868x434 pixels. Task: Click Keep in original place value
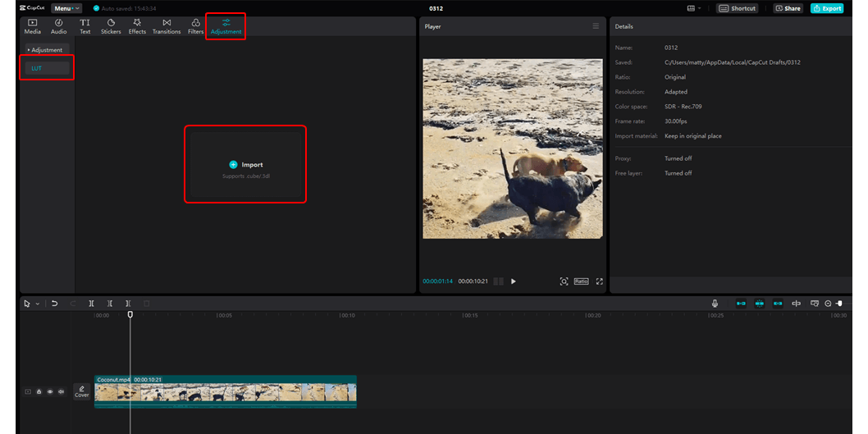(693, 135)
